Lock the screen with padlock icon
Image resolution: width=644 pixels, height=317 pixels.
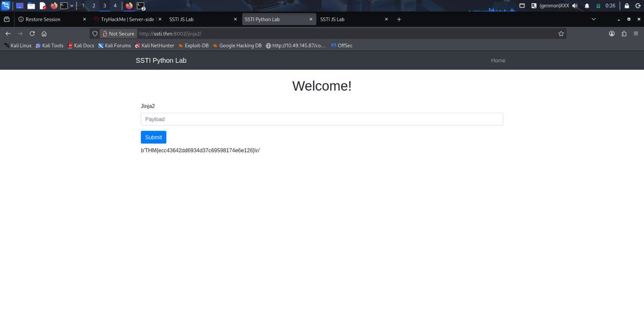627,6
